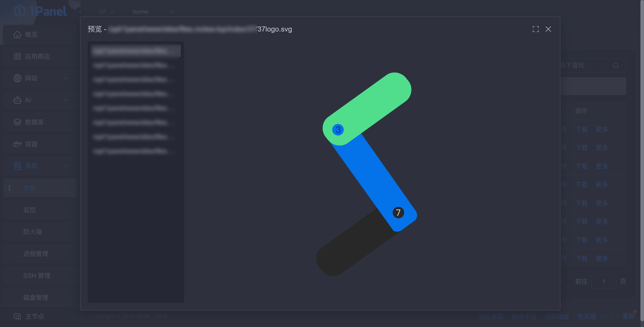Click the fullscreen icon in the preview dialog

pyautogui.click(x=536, y=29)
